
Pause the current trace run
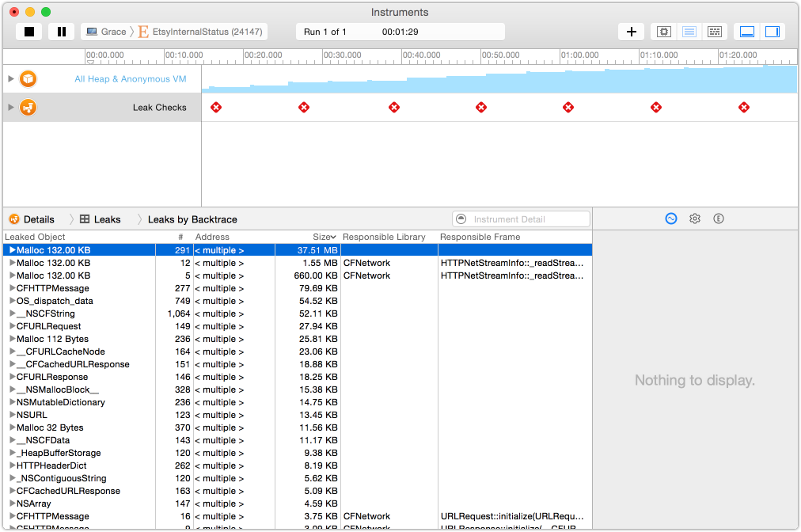pyautogui.click(x=61, y=32)
